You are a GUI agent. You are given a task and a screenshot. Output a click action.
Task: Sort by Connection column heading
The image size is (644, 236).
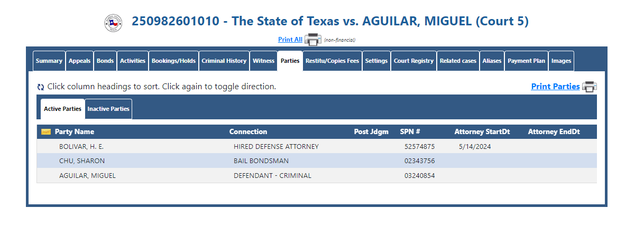click(x=248, y=132)
